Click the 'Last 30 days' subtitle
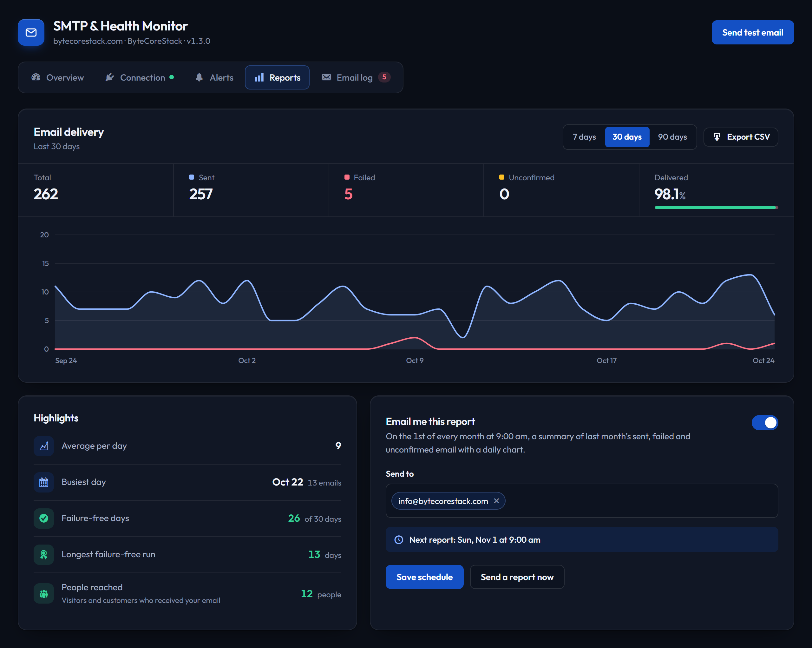Viewport: 812px width, 648px height. click(56, 147)
